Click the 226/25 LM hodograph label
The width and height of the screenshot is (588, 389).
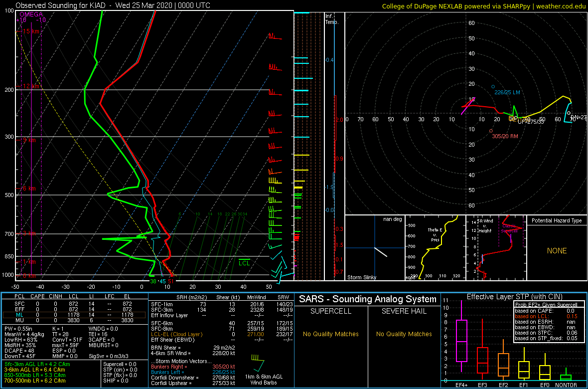tap(507, 92)
